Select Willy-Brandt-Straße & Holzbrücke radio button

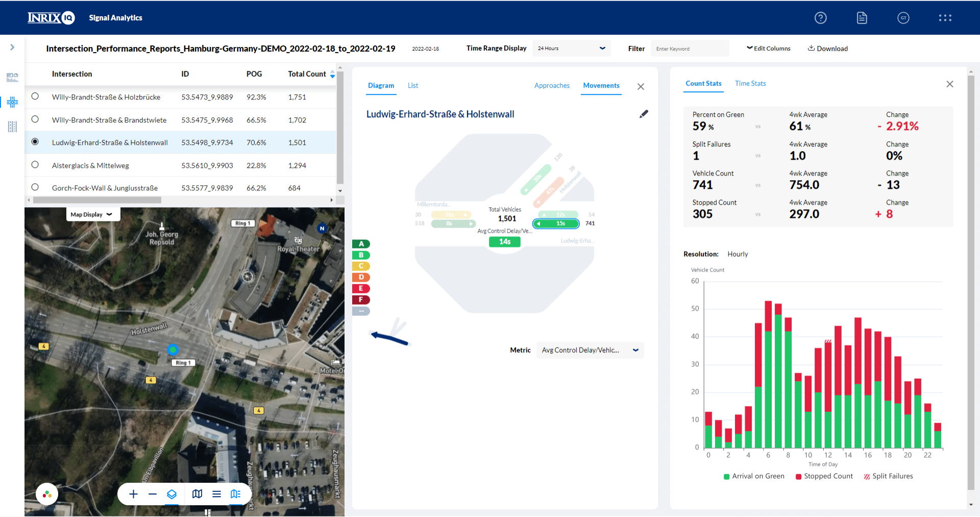[35, 96]
